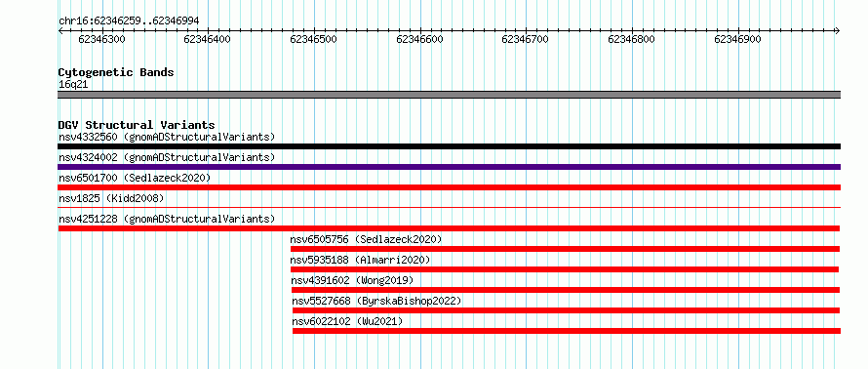Click the red bar under nsv6022102
Viewport: 868px width, 369px height.
tap(567, 331)
